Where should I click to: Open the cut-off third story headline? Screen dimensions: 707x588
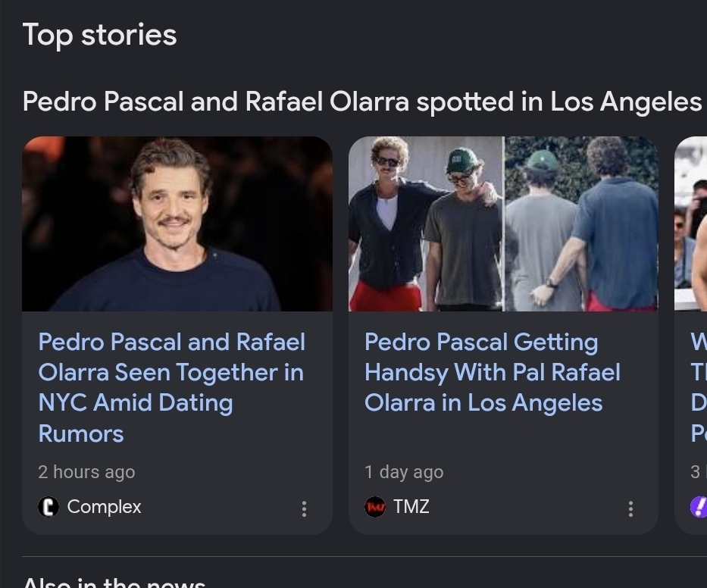(x=698, y=387)
